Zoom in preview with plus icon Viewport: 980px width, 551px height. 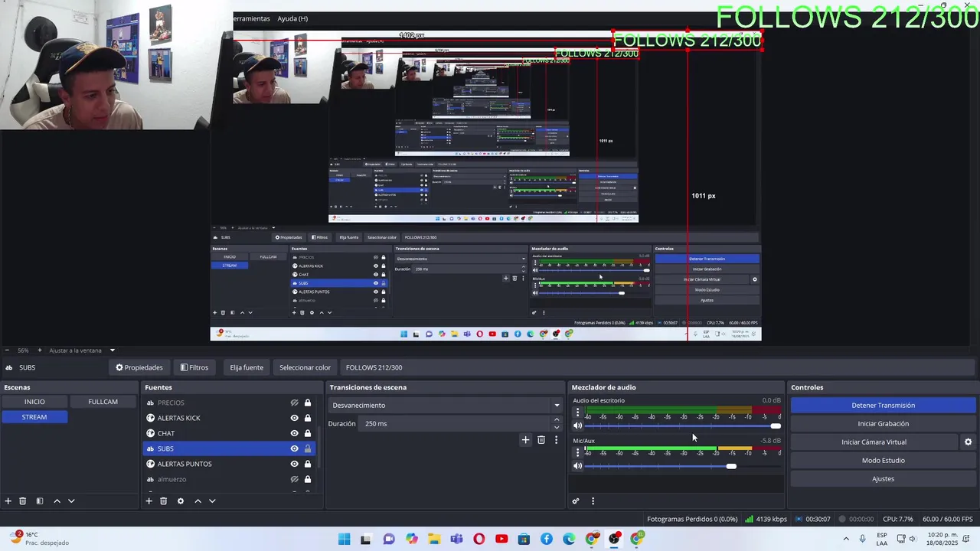[40, 350]
